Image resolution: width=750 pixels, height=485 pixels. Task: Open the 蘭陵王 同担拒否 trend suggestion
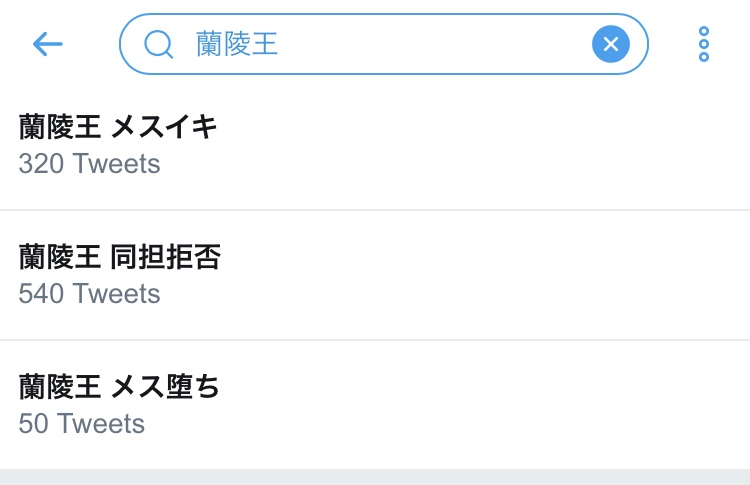pos(120,258)
